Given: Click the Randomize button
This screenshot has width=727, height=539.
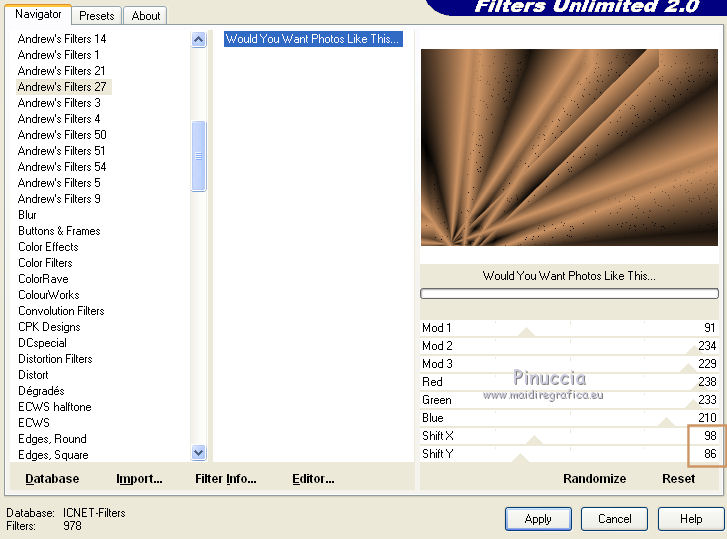Looking at the screenshot, I should click(x=594, y=479).
